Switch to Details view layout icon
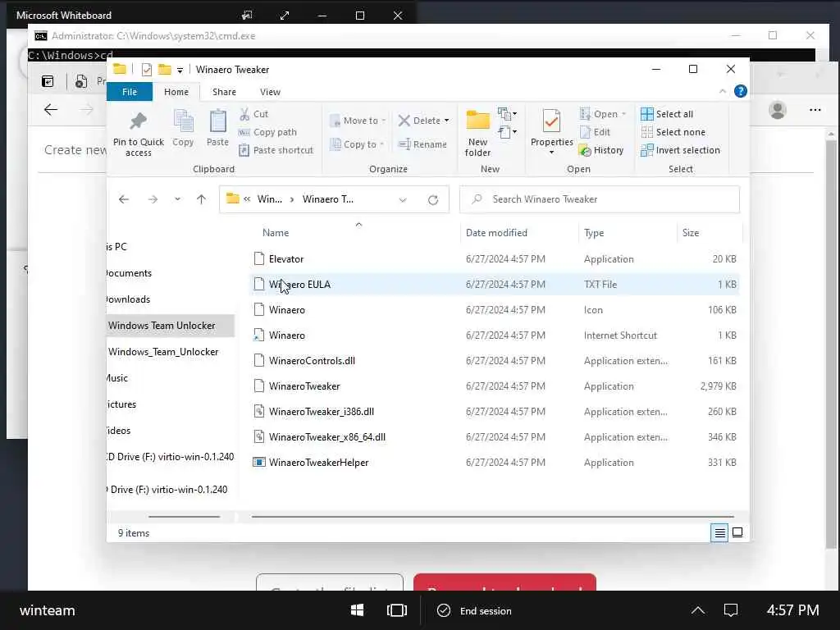Screen dimensions: 840x630 (x=719, y=533)
